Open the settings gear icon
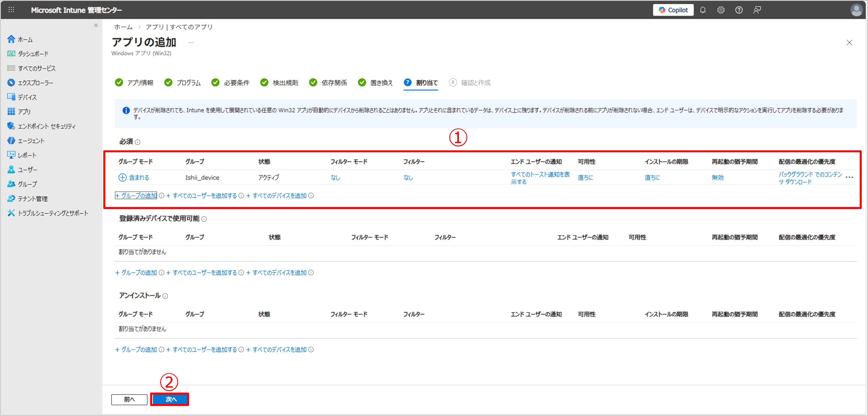This screenshot has width=868, height=416. point(720,10)
